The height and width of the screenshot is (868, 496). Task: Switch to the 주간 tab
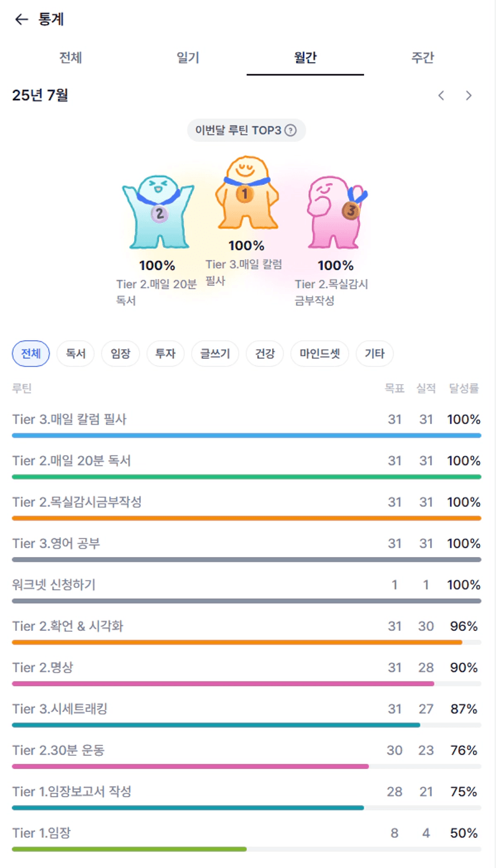click(x=422, y=58)
